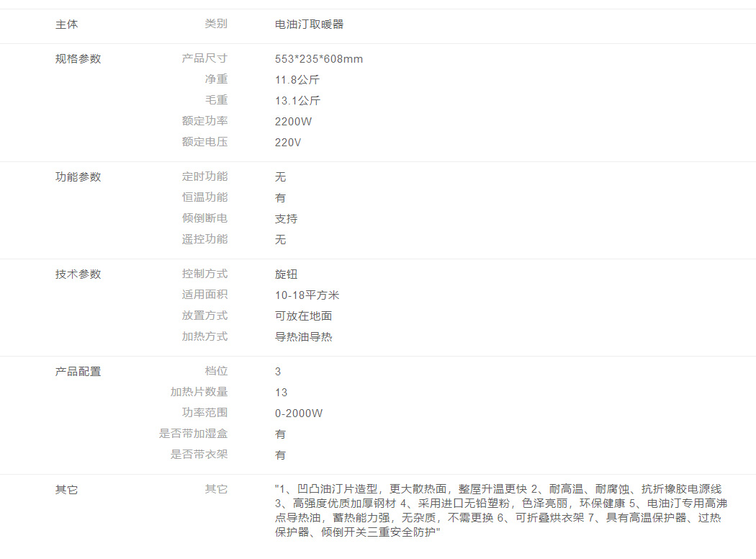
Task: Click the rated voltage 220V value
Action: tap(288, 143)
